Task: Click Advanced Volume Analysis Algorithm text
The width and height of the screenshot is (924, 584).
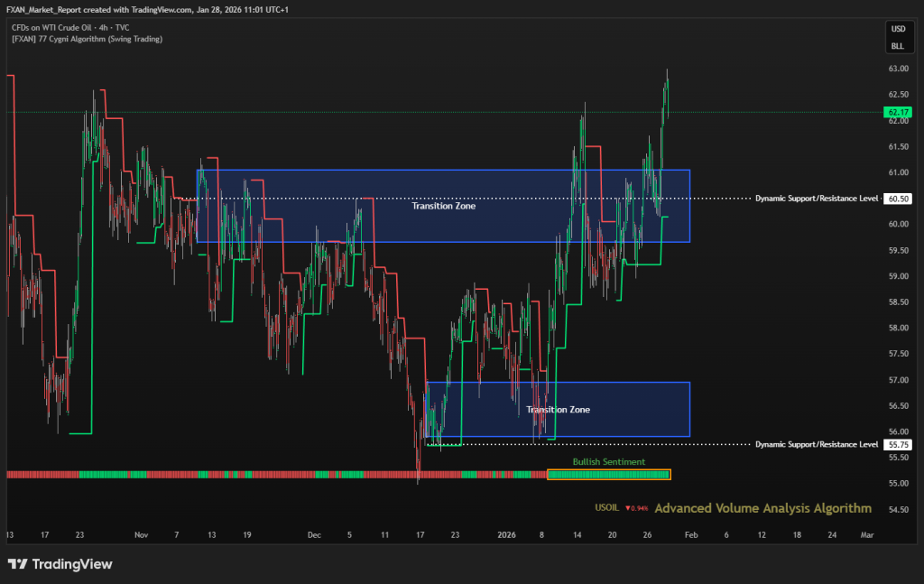Action: 762,508
